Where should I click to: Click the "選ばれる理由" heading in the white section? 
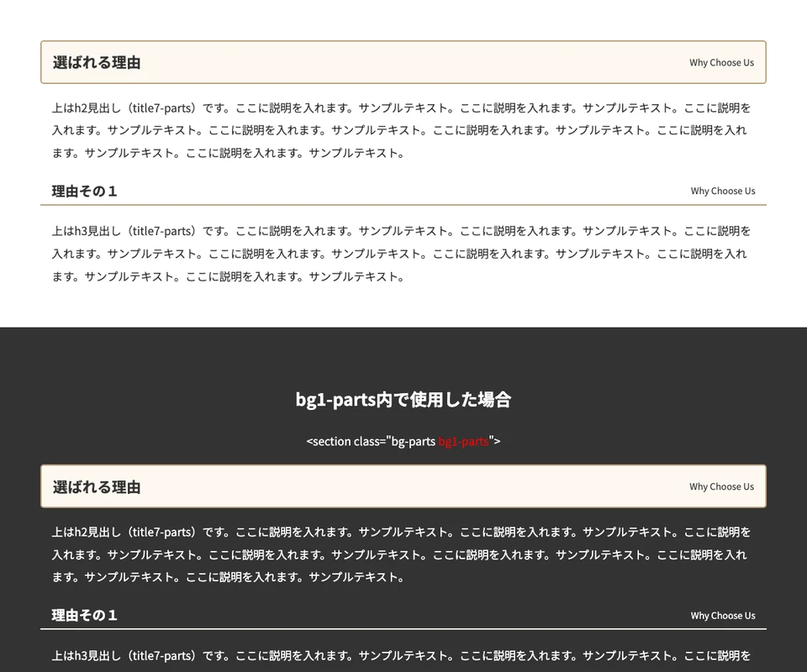click(x=96, y=62)
